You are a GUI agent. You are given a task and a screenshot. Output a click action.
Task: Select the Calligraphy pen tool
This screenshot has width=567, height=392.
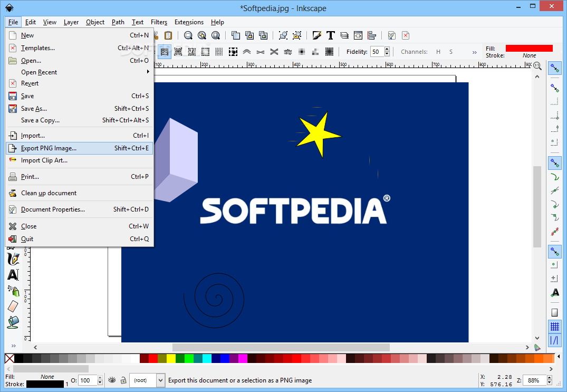(13, 258)
